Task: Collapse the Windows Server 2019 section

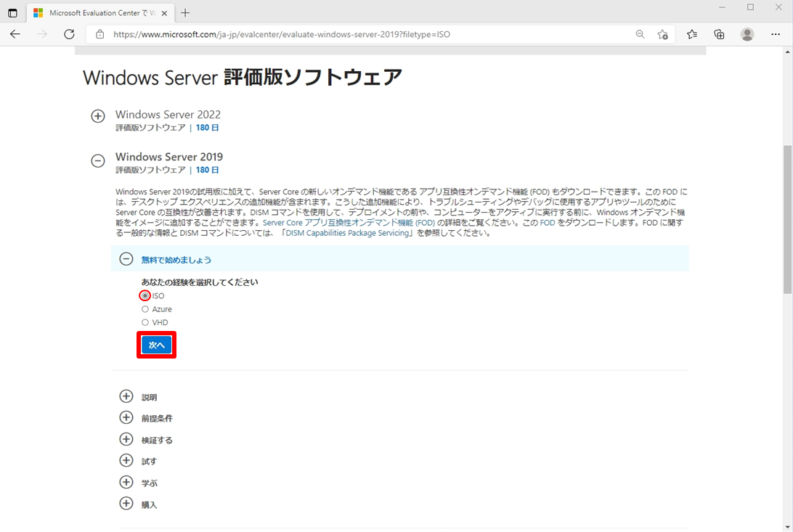Action: pyautogui.click(x=98, y=160)
